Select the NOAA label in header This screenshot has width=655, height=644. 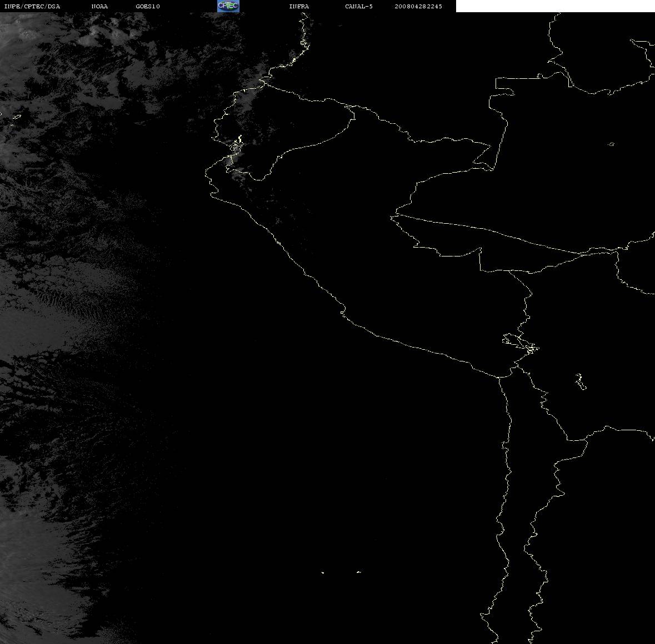(x=99, y=6)
